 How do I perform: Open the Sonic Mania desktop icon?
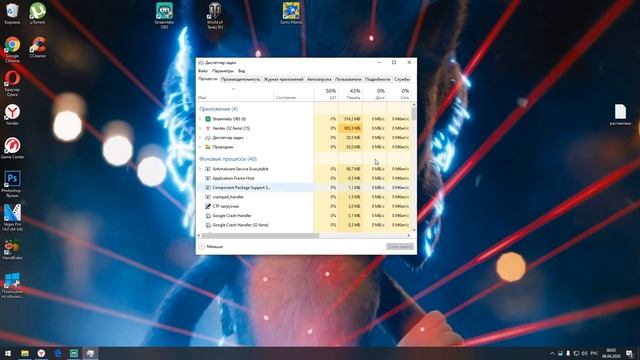(x=291, y=13)
